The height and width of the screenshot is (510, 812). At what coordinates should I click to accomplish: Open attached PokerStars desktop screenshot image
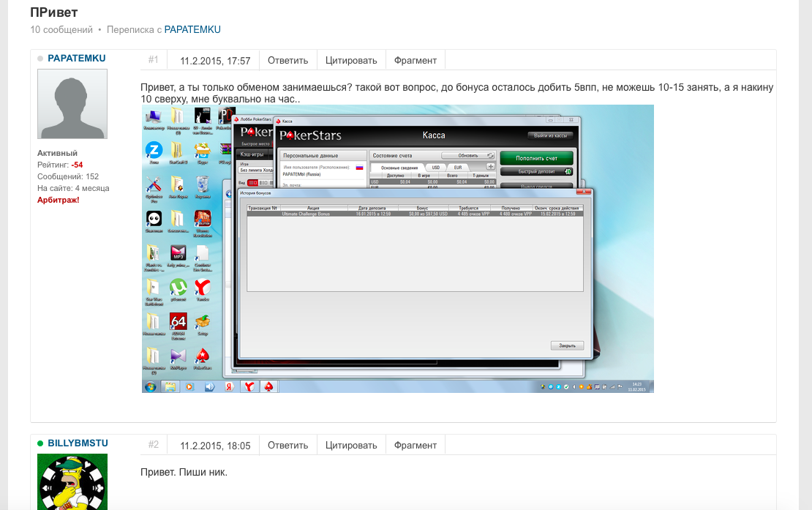(398, 249)
